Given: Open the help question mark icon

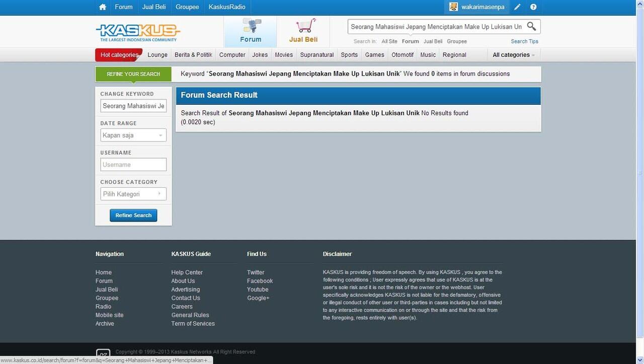Looking at the screenshot, I should [x=533, y=7].
